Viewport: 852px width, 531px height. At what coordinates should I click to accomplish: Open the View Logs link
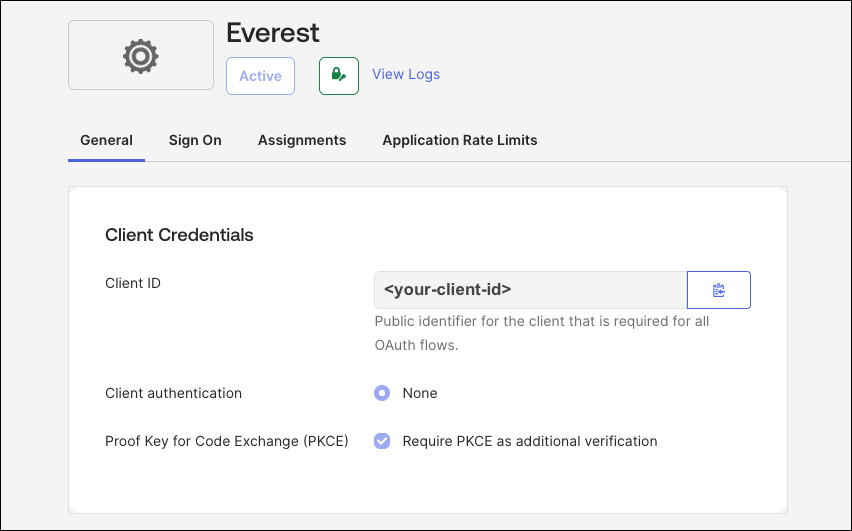[x=406, y=74]
